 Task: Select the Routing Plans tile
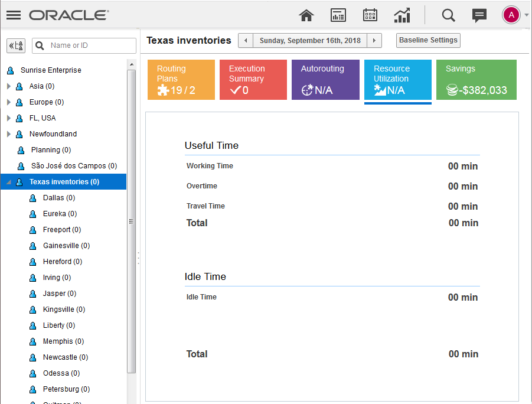[x=181, y=80]
